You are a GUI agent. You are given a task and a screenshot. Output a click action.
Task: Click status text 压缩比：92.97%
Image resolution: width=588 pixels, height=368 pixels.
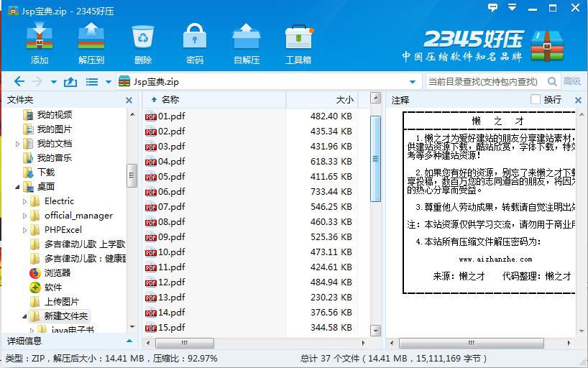pos(185,359)
